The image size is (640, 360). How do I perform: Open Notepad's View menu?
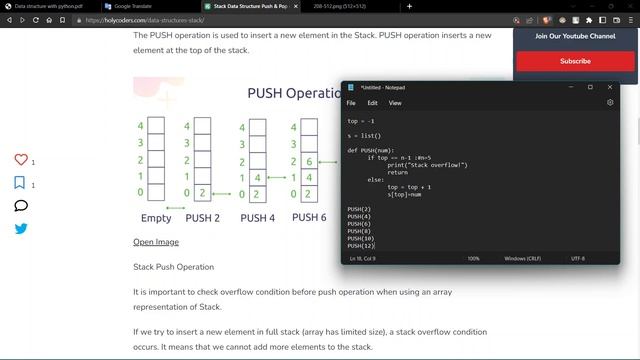point(395,103)
